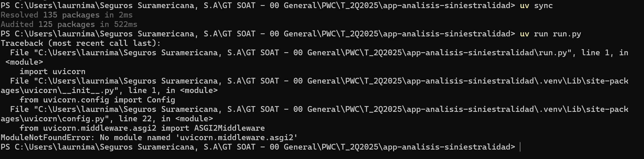Click the yellow 'uv' in the sync command
This screenshot has height=159, width=644.
click(x=524, y=5)
